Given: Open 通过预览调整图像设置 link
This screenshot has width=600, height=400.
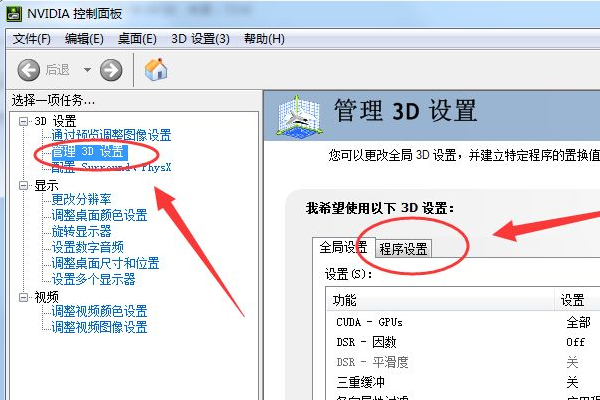Looking at the screenshot, I should [111, 135].
